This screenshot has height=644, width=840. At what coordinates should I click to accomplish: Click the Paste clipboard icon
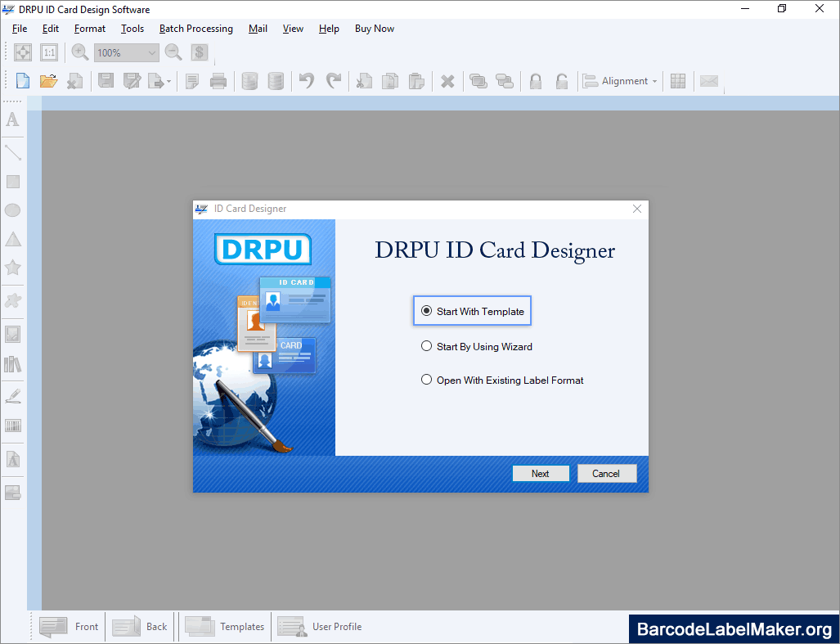click(x=416, y=81)
